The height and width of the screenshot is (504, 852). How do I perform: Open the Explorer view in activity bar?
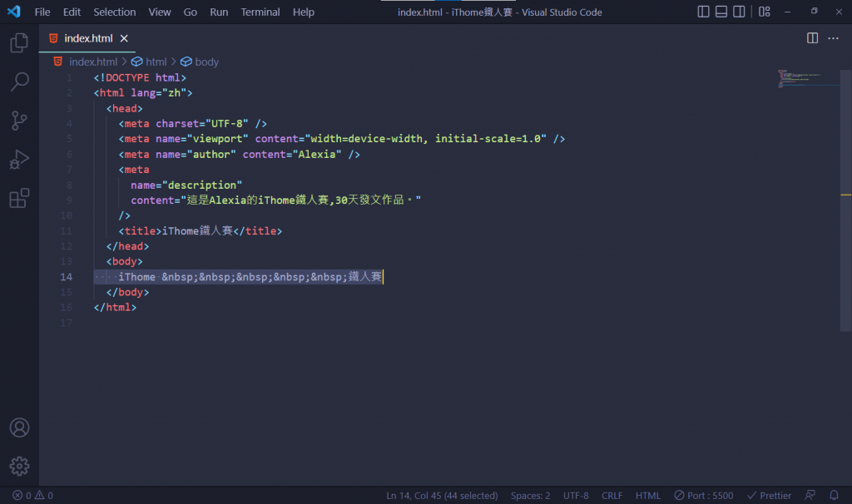(19, 43)
